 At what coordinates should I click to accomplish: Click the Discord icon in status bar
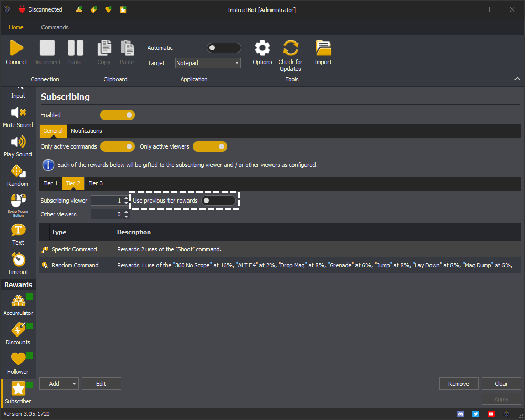(x=461, y=414)
